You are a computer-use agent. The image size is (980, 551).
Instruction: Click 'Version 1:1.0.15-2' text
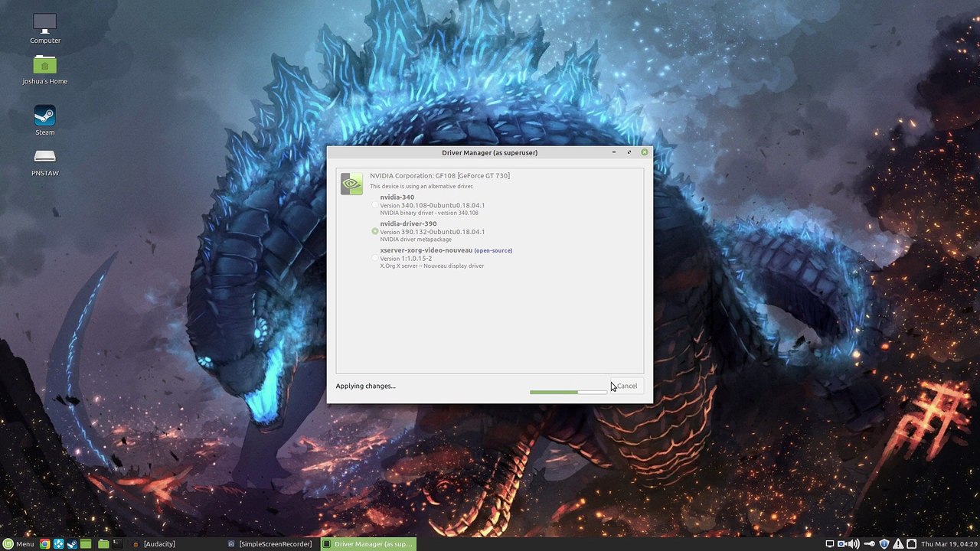coord(406,259)
